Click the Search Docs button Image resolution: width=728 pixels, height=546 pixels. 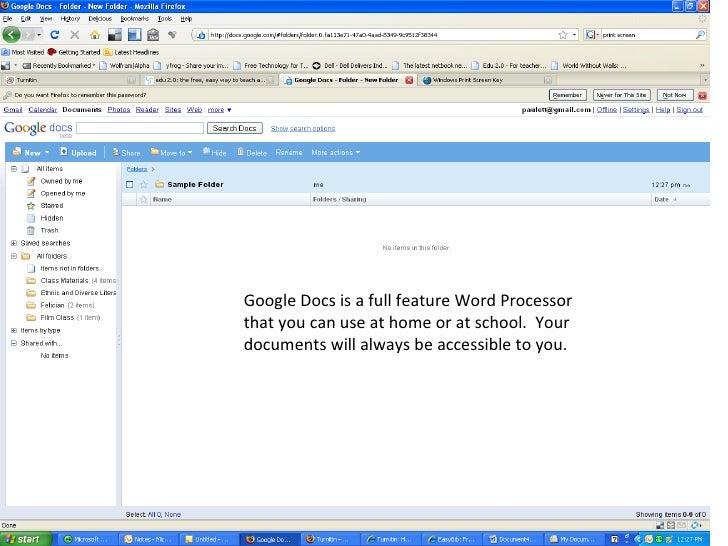[x=234, y=128]
